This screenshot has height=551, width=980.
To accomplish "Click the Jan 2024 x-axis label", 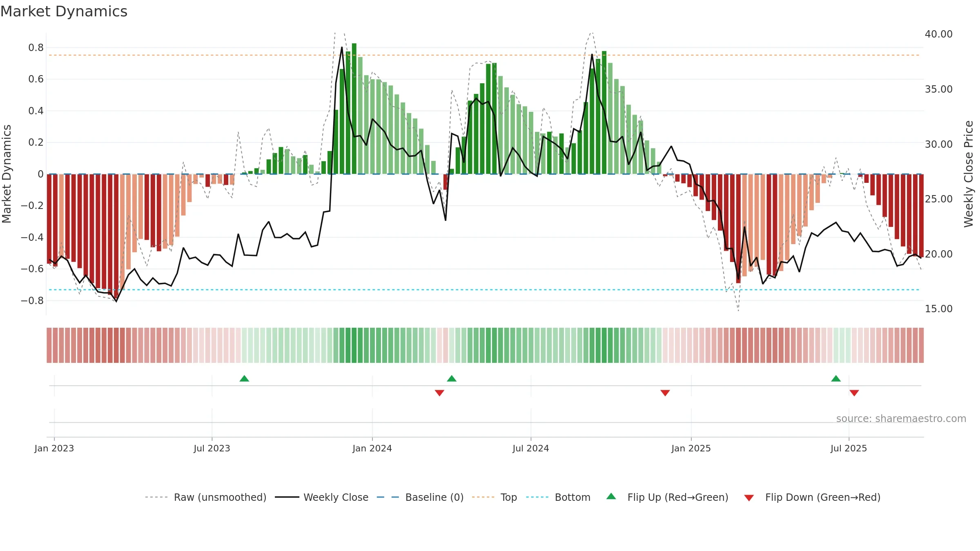I will coord(372,448).
